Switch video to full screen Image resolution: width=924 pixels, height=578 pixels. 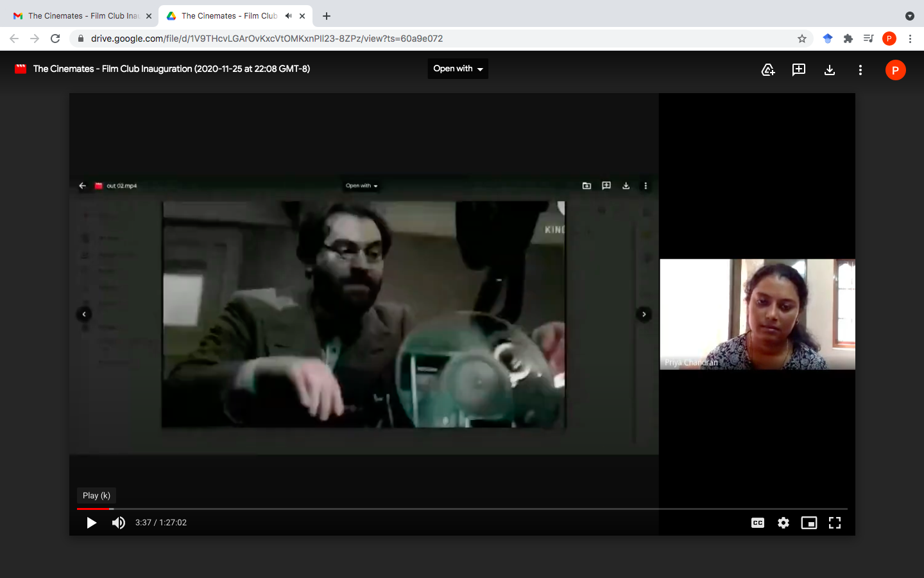835,523
